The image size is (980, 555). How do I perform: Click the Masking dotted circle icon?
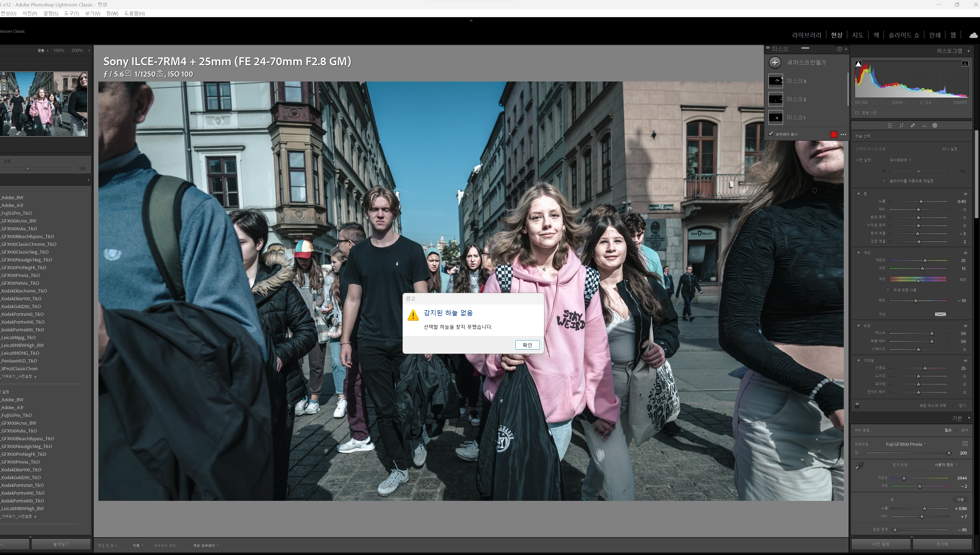pos(935,125)
